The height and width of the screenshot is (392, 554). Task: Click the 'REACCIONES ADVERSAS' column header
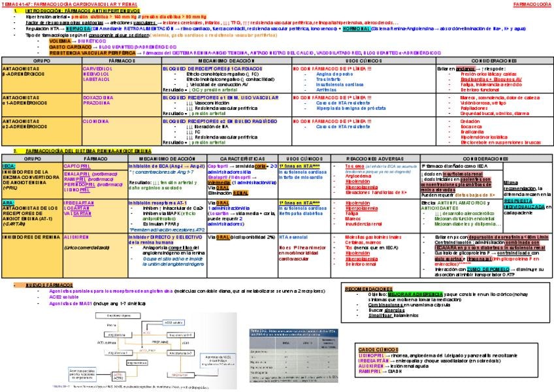(375, 159)
